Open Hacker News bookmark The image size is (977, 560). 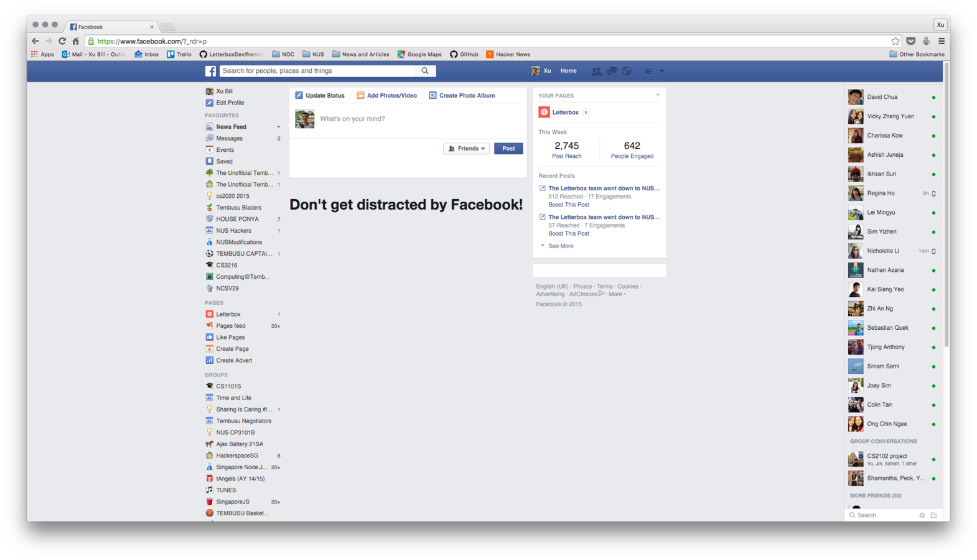click(x=508, y=54)
